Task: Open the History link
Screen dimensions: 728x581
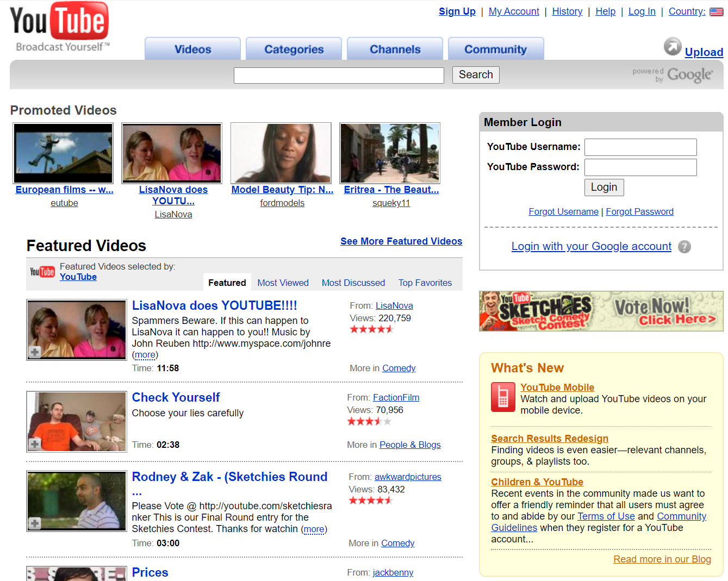Action: click(567, 11)
